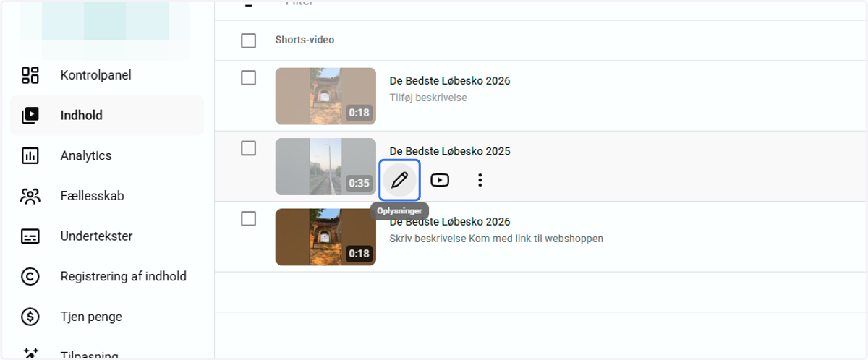Click the Tjen penge dollar icon
This screenshot has height=360, width=868.
pyautogui.click(x=30, y=317)
